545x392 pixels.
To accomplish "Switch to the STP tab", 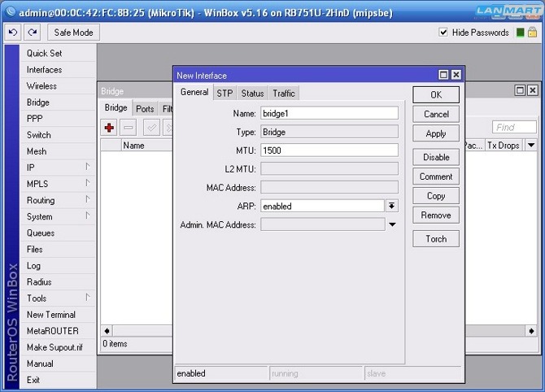I will click(225, 94).
